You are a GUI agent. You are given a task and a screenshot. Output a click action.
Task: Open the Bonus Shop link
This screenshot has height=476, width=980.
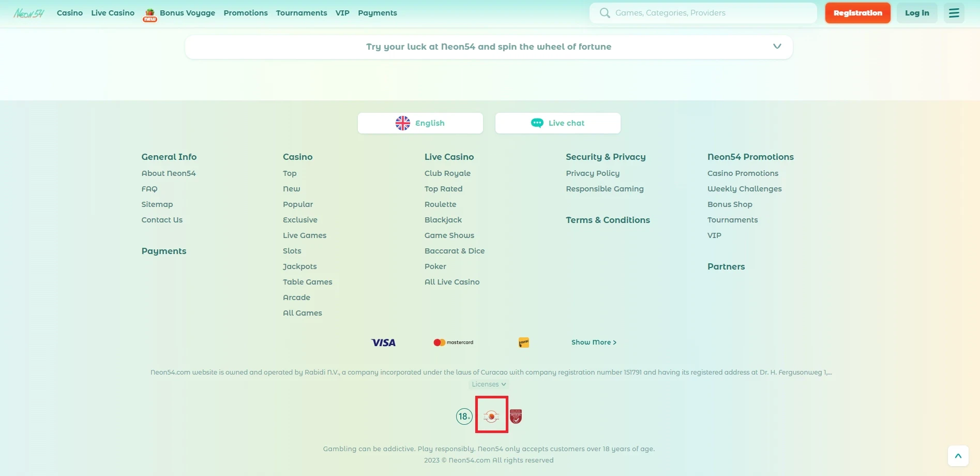(x=730, y=204)
